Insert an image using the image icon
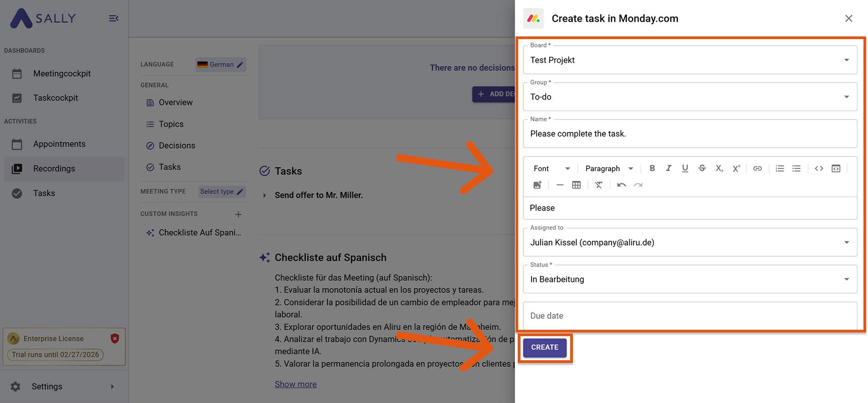The width and height of the screenshot is (868, 403). click(537, 185)
